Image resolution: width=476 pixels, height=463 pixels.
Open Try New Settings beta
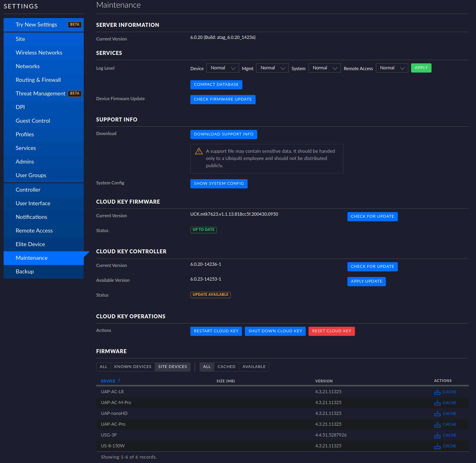(44, 24)
